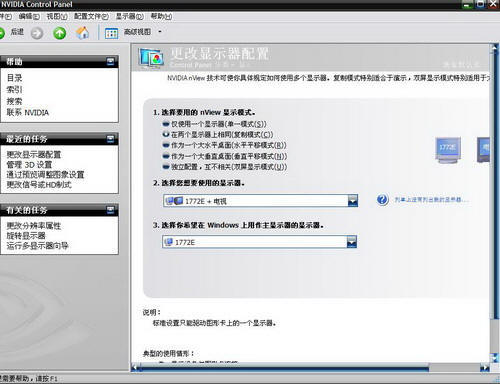Click the 高级视图 toolbar label
This screenshot has height=384, width=500.
(x=137, y=32)
